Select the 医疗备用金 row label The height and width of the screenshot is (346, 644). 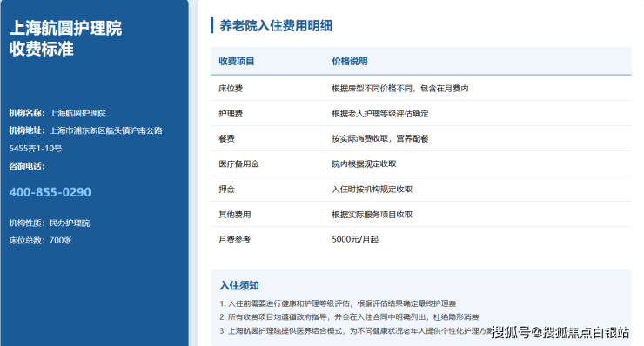point(238,164)
